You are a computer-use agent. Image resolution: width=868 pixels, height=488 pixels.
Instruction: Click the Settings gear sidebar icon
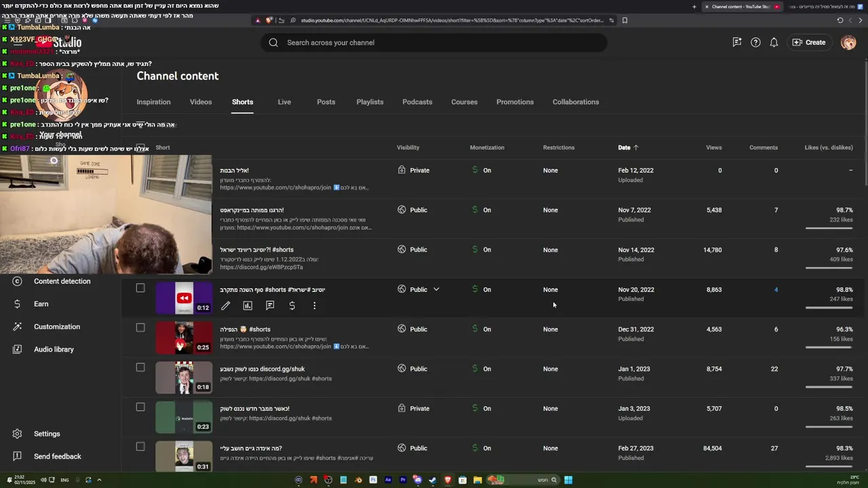click(x=18, y=434)
